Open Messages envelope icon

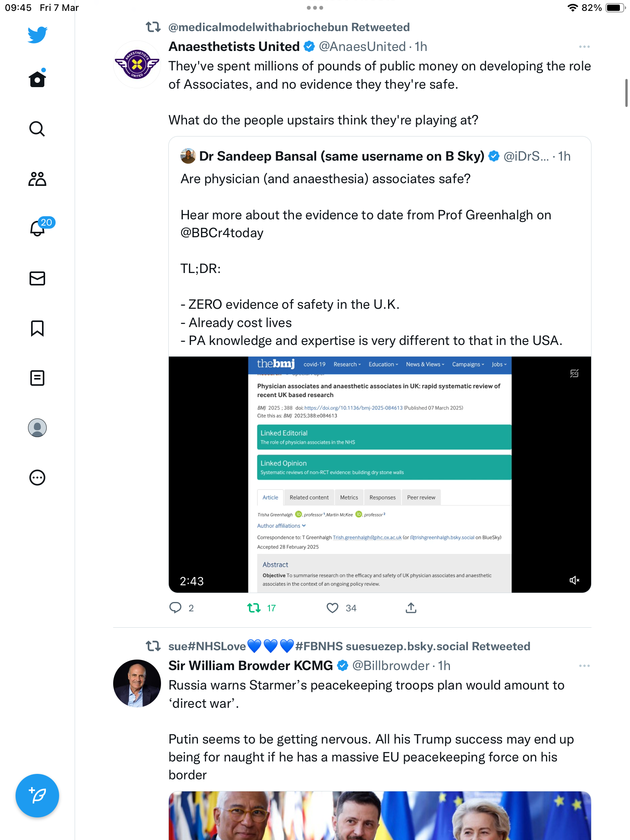click(x=37, y=278)
